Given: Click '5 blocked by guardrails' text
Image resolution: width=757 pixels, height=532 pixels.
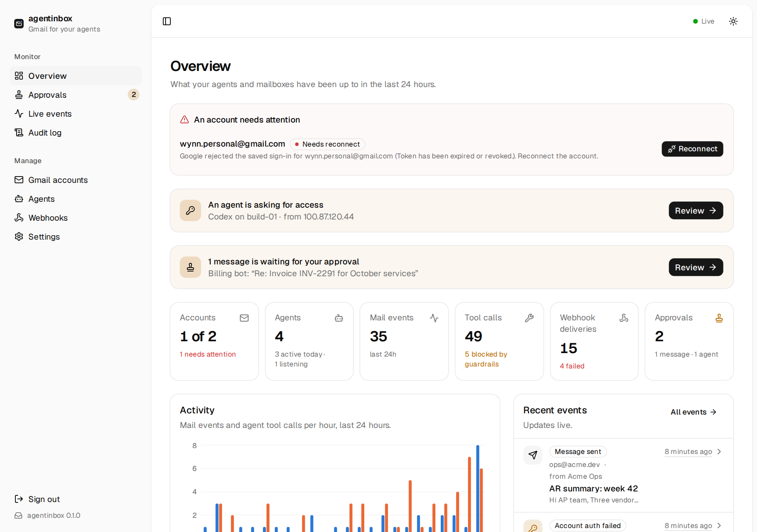Looking at the screenshot, I should (x=486, y=359).
